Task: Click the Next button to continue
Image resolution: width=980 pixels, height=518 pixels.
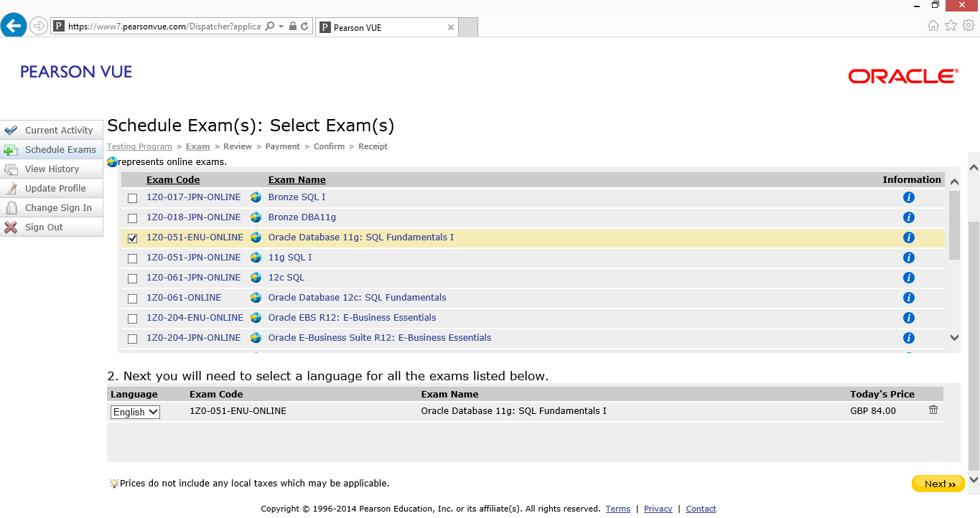Action: (x=938, y=483)
